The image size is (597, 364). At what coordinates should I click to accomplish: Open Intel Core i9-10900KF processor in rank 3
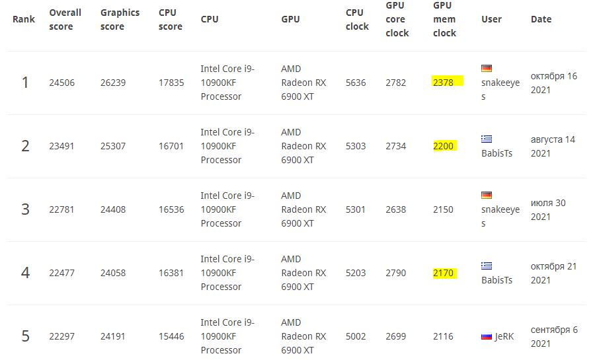click(x=227, y=209)
